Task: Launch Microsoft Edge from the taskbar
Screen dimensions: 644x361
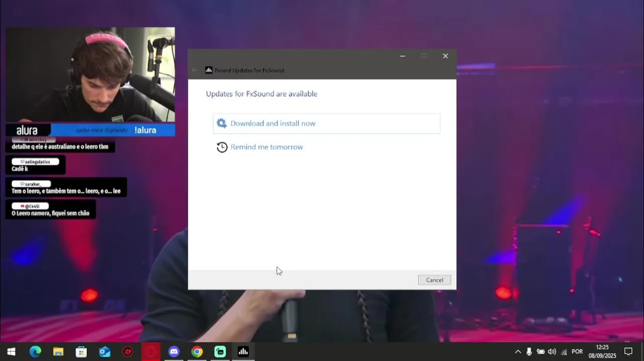Action: [35, 351]
